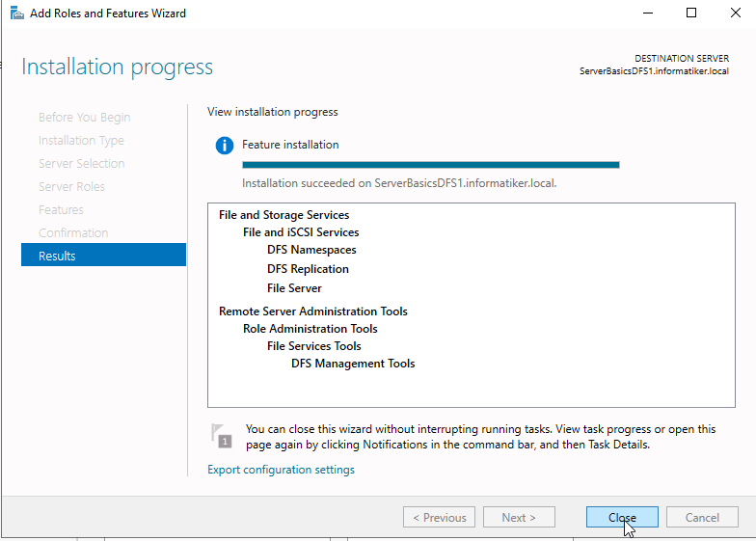Screen dimensions: 756x541
Task: Click Remote Server Administration Tools entry
Action: pyautogui.click(x=312, y=311)
